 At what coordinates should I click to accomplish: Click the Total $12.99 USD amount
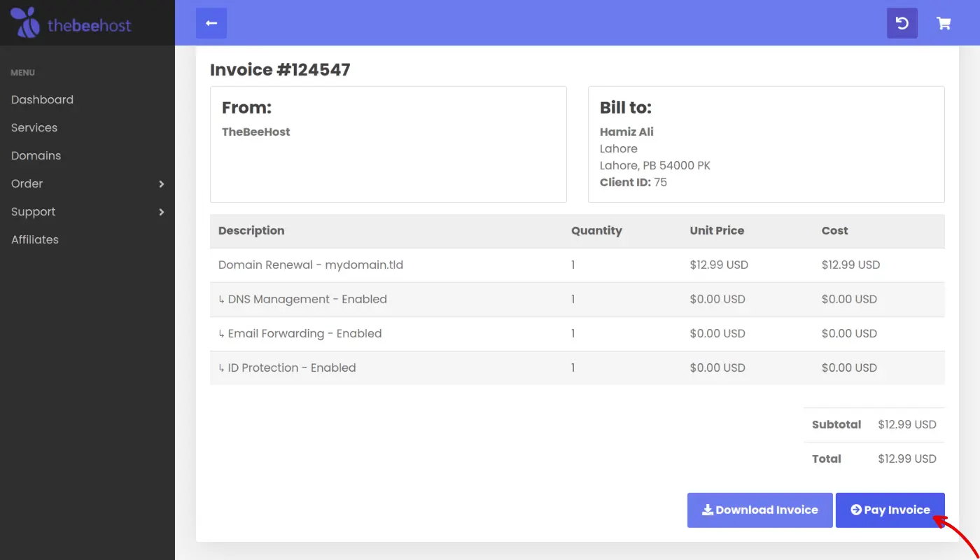pos(906,459)
